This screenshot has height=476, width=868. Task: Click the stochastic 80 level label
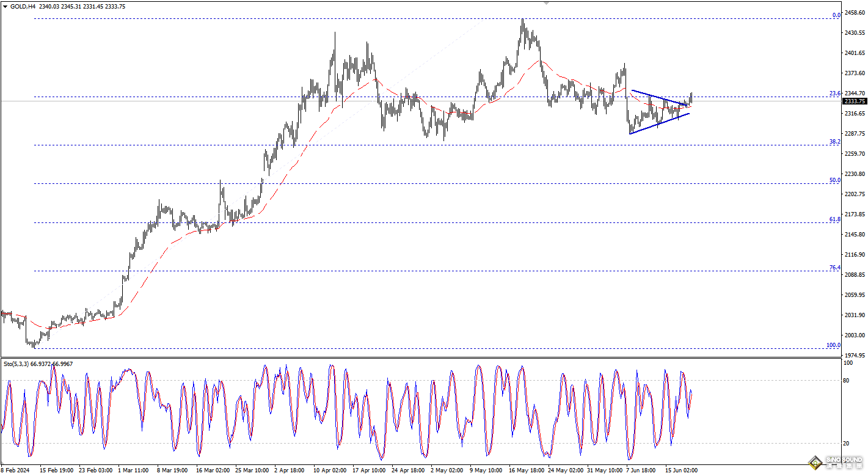point(846,381)
